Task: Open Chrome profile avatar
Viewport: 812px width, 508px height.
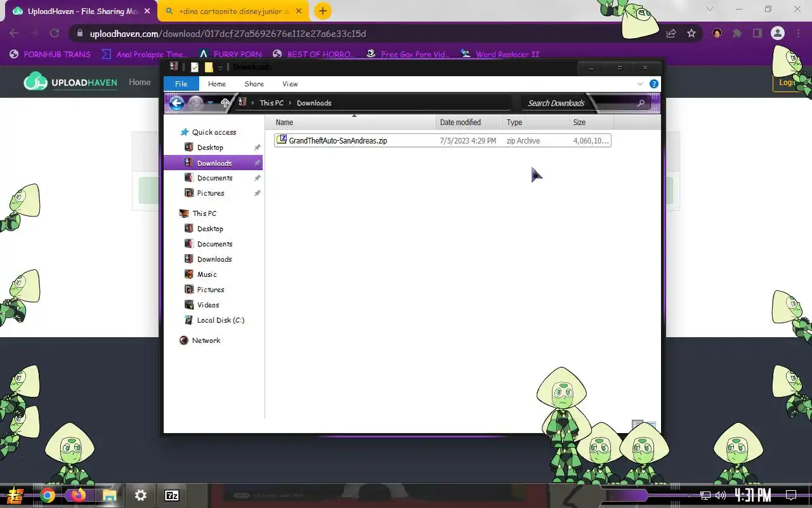Action: [x=778, y=33]
